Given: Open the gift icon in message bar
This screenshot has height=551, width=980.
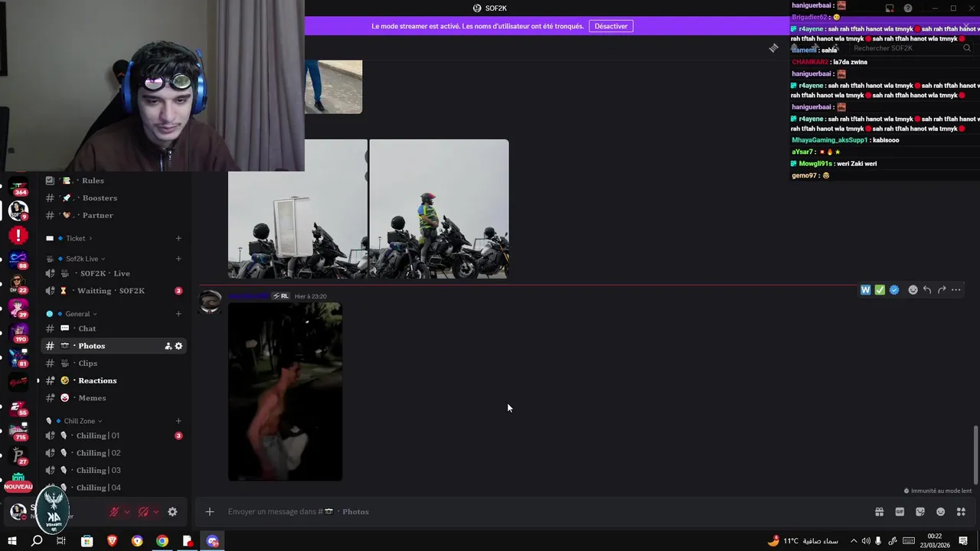Looking at the screenshot, I should 879,512.
